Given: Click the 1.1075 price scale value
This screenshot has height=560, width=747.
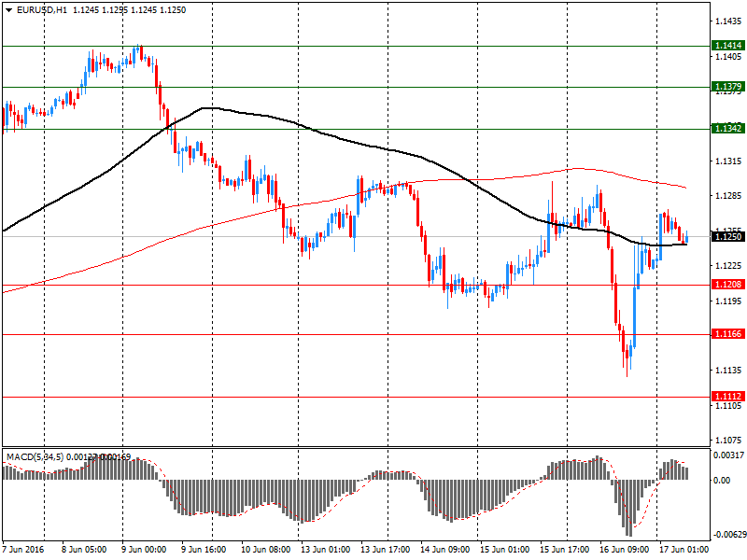Looking at the screenshot, I should [x=728, y=440].
